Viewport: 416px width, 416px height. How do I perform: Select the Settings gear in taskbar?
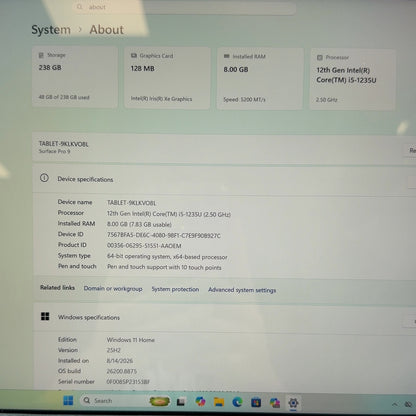click(293, 403)
